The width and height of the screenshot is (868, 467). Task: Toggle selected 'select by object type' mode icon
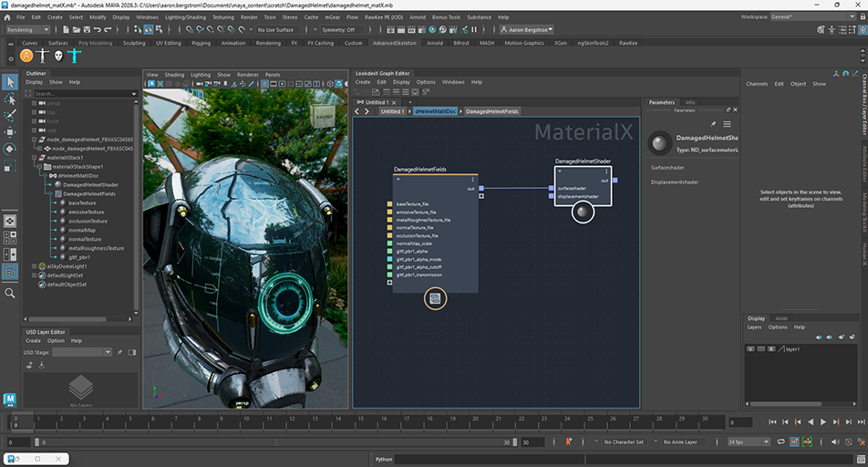pos(149,30)
